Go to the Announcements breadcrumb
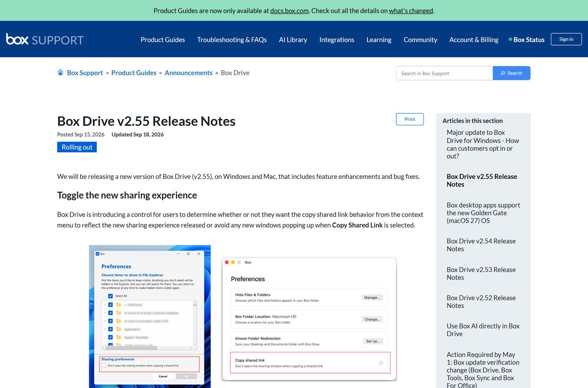588x388 pixels. coord(189,73)
